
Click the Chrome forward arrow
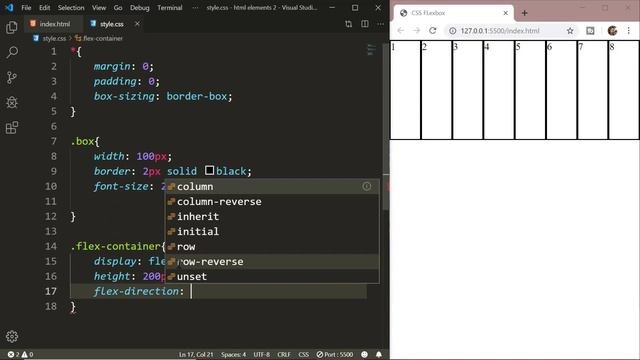(x=416, y=31)
